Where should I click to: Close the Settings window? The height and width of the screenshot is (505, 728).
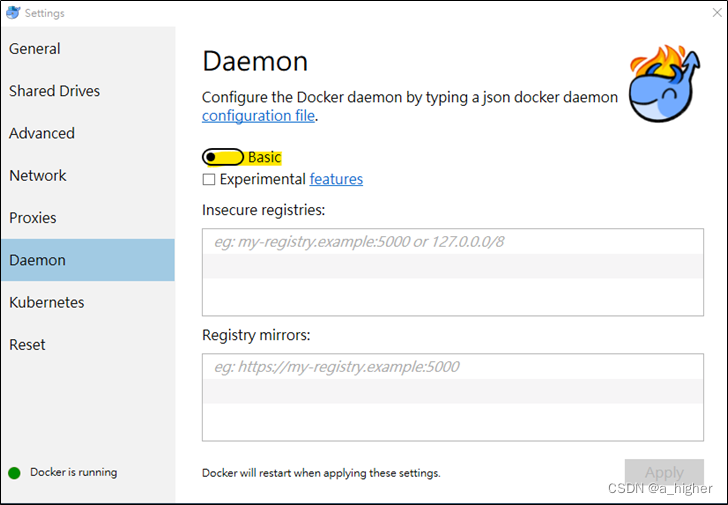pos(717,13)
